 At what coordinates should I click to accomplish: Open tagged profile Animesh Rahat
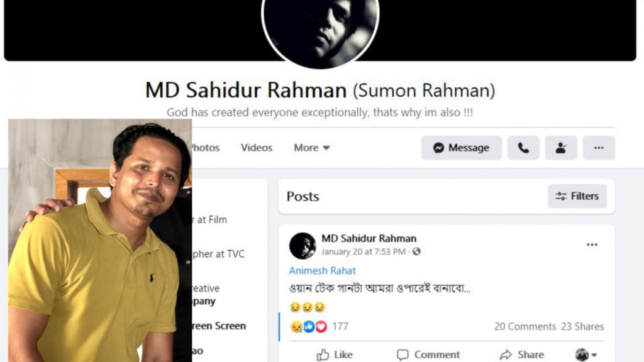(323, 270)
